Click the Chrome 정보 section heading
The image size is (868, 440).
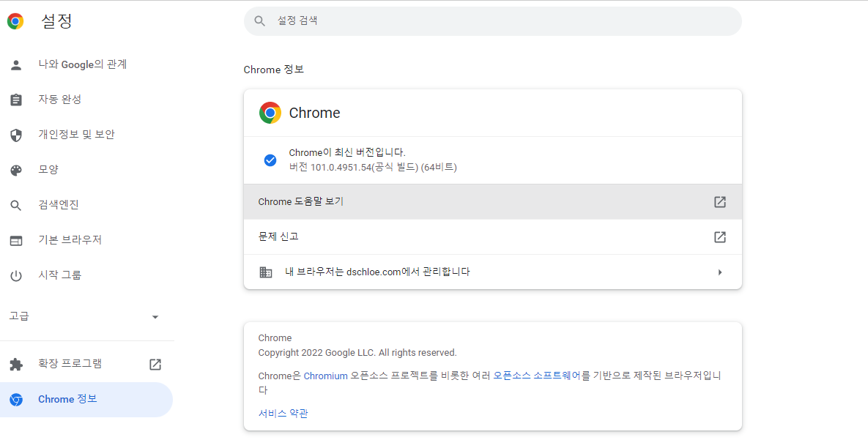click(x=273, y=70)
